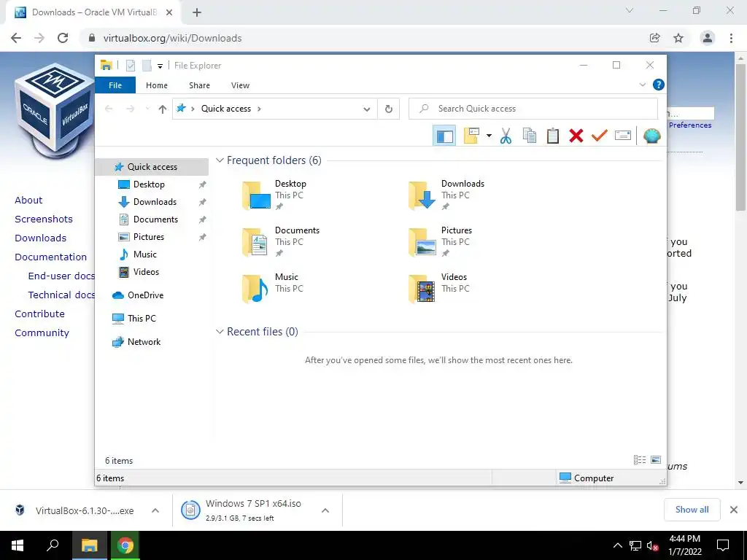The width and height of the screenshot is (747, 560).
Task: Open File Explorer from the Windows taskbar
Action: pyautogui.click(x=89, y=545)
